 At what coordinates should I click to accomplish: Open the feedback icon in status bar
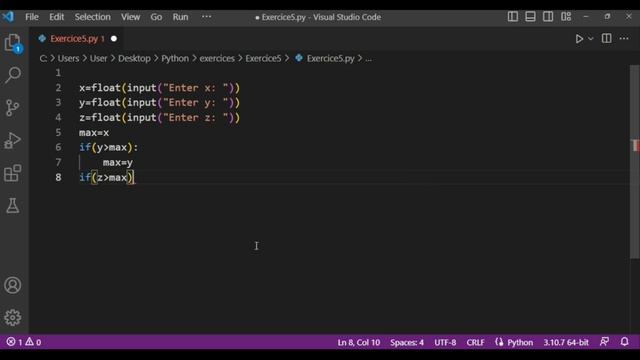pos(604,342)
